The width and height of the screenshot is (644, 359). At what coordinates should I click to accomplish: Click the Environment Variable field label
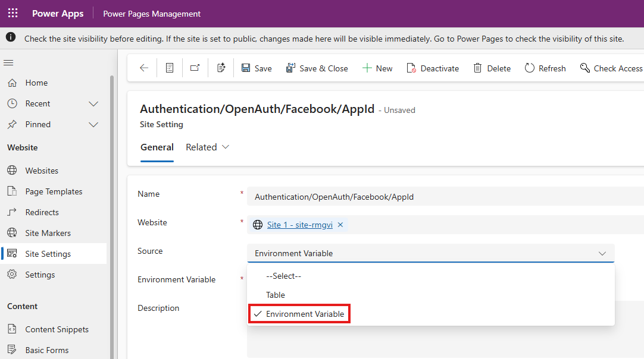tap(177, 279)
